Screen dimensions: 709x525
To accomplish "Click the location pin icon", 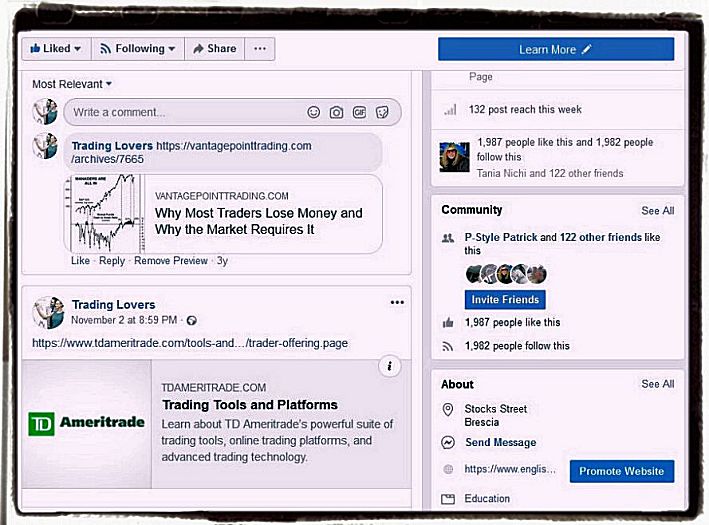I will tap(448, 410).
